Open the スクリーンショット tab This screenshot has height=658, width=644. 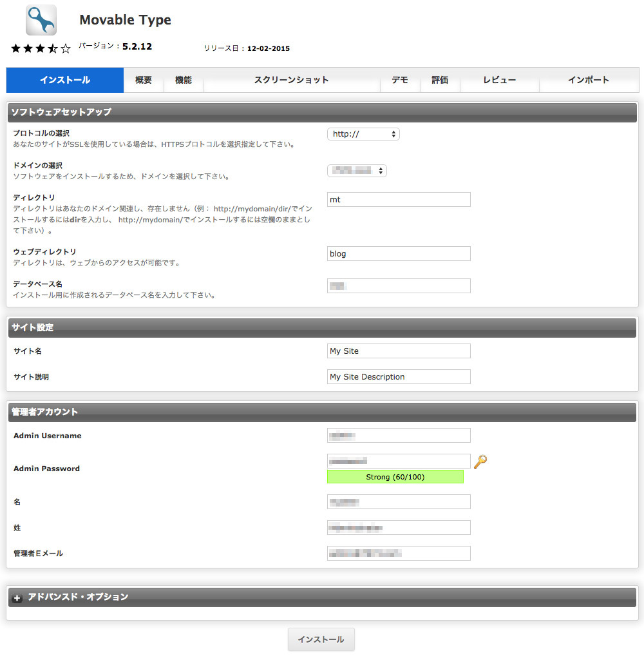(291, 81)
